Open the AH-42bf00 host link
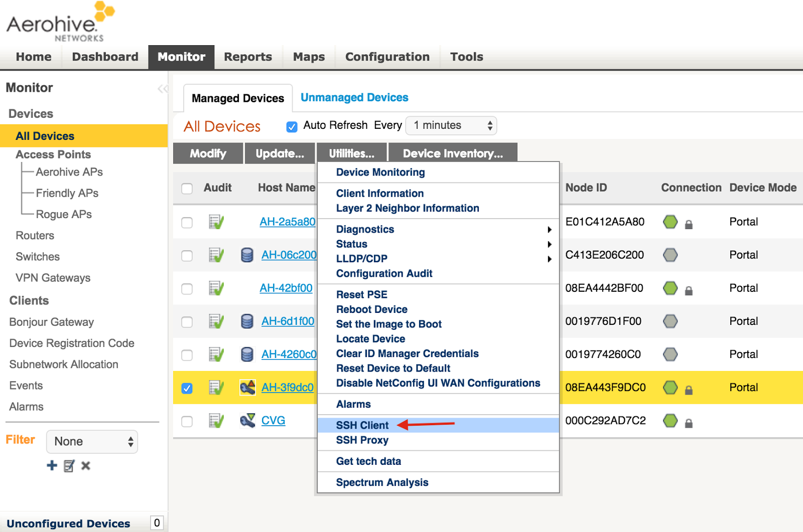803x532 pixels. click(286, 288)
